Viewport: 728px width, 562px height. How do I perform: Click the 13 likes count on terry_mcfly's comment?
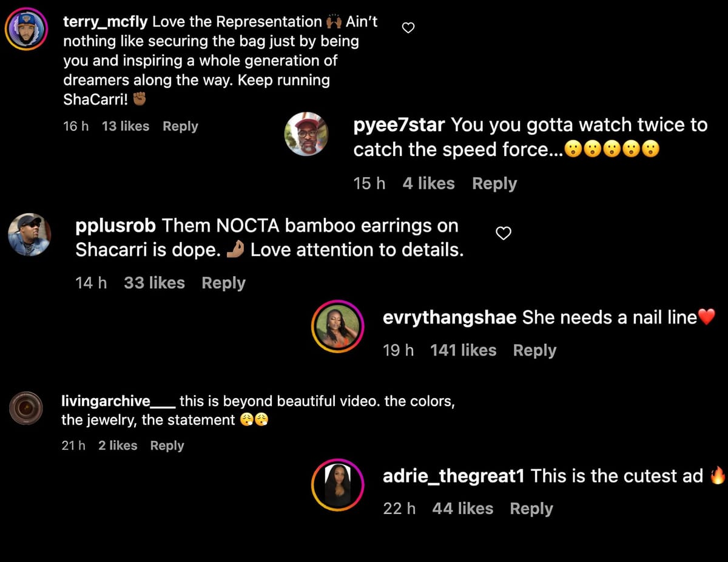(x=125, y=126)
